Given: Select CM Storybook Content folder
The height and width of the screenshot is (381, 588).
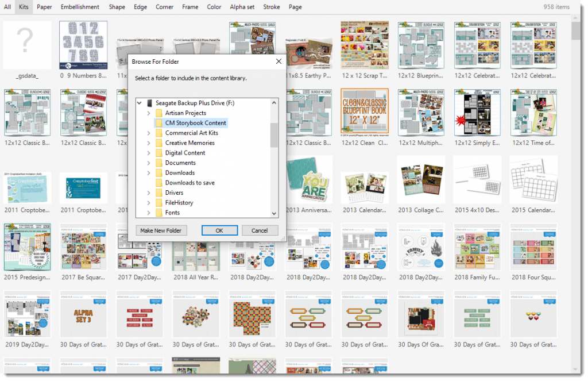Looking at the screenshot, I should click(191, 123).
